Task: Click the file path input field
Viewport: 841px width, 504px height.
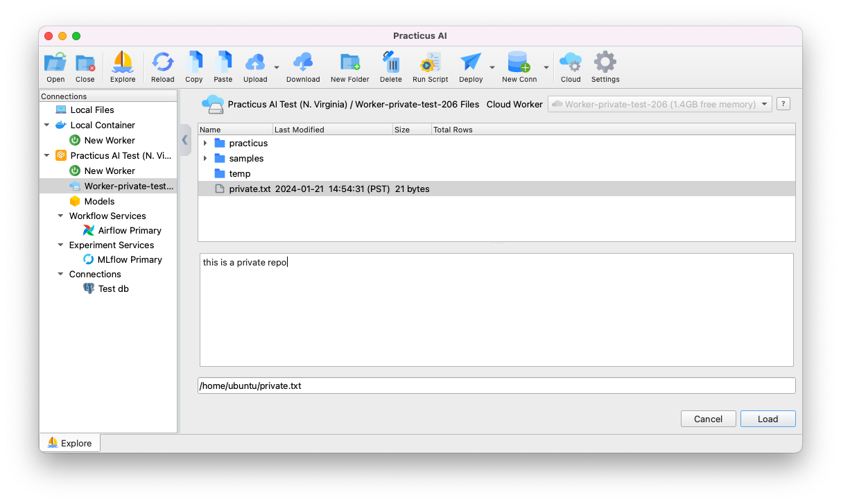Action: [496, 386]
